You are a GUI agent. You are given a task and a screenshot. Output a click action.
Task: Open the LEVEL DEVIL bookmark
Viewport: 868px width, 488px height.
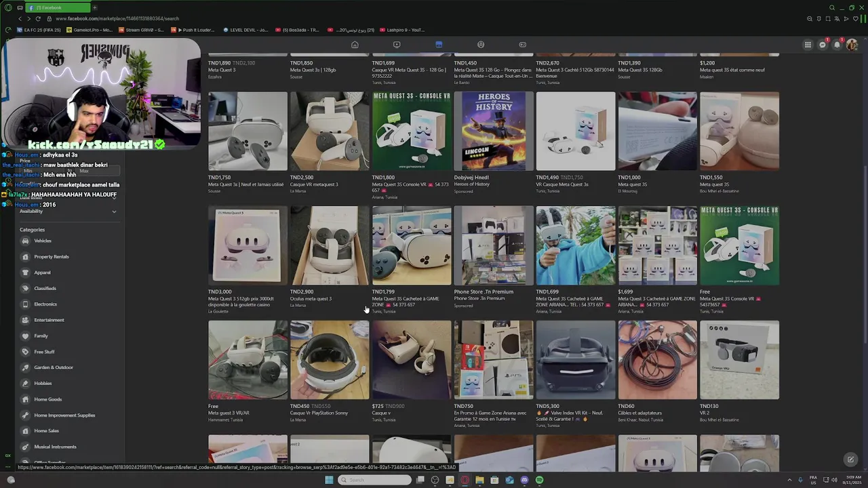point(245,30)
